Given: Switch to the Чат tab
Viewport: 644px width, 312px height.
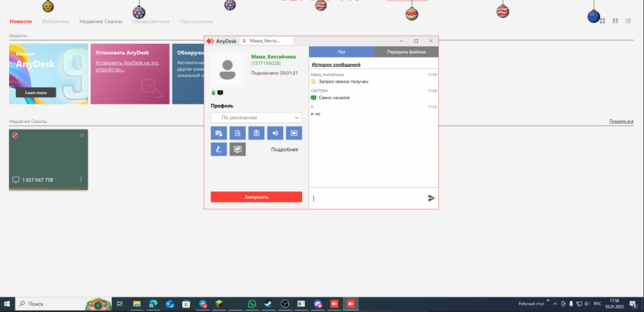Looking at the screenshot, I should click(x=341, y=52).
